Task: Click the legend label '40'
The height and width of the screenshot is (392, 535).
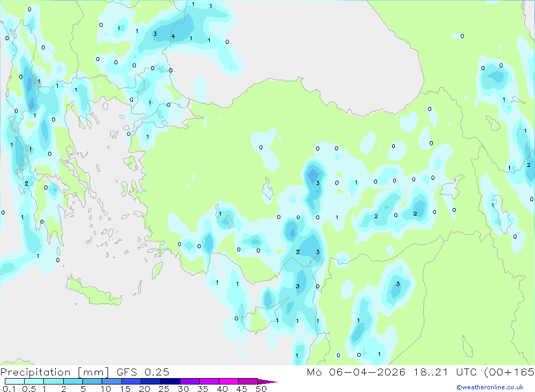Action: (x=223, y=389)
